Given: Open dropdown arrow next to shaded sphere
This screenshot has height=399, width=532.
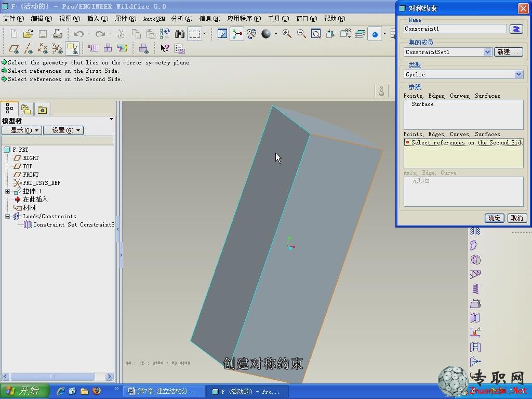Looking at the screenshot, I should click(276, 34).
